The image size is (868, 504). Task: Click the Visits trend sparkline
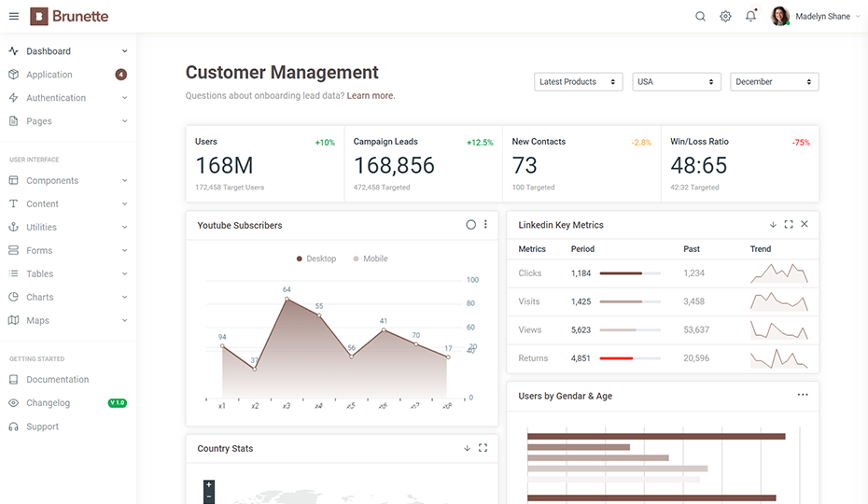point(779,301)
